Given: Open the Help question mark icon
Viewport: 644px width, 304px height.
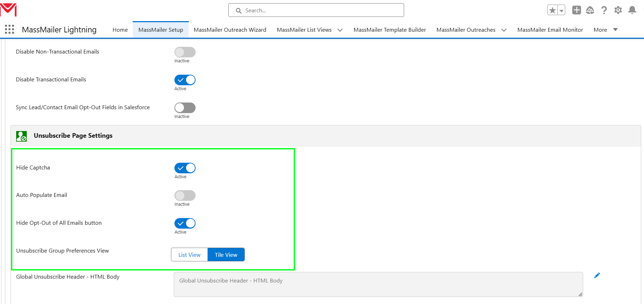Looking at the screenshot, I should [604, 10].
